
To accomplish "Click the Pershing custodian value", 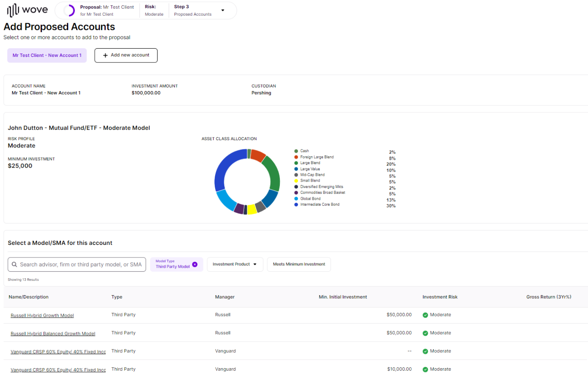I will coord(261,93).
